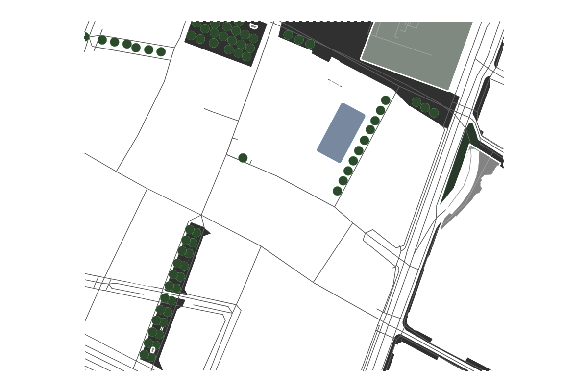Click the lone tree circle beside the road
This screenshot has width=588, height=392.
[243, 158]
